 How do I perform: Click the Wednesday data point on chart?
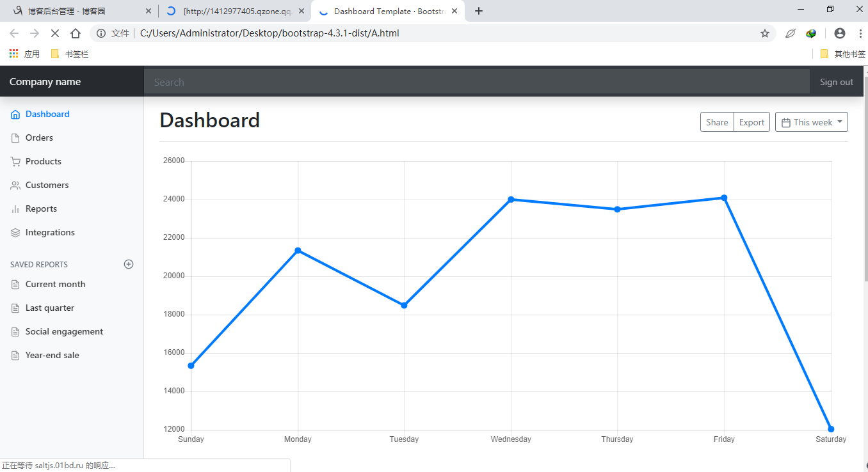(x=511, y=200)
